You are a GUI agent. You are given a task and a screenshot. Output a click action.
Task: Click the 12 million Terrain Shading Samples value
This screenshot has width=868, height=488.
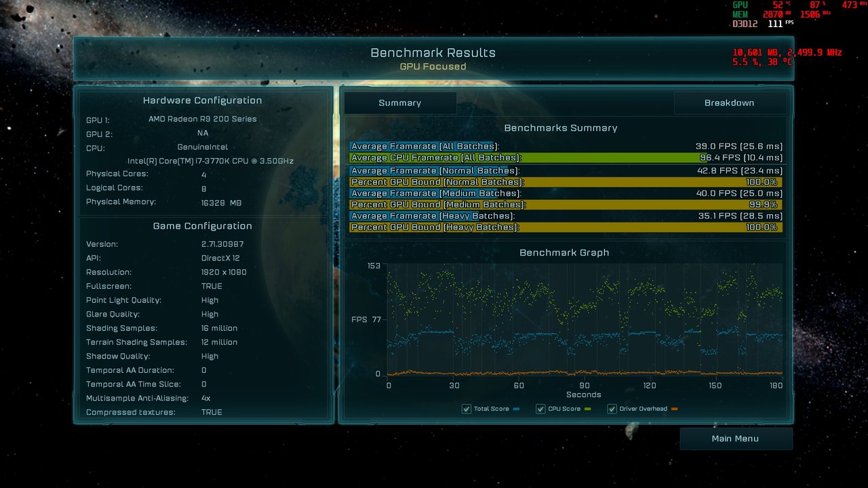[219, 342]
